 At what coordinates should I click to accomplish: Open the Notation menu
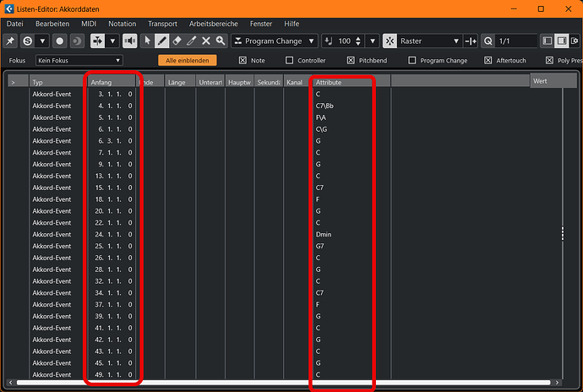123,24
